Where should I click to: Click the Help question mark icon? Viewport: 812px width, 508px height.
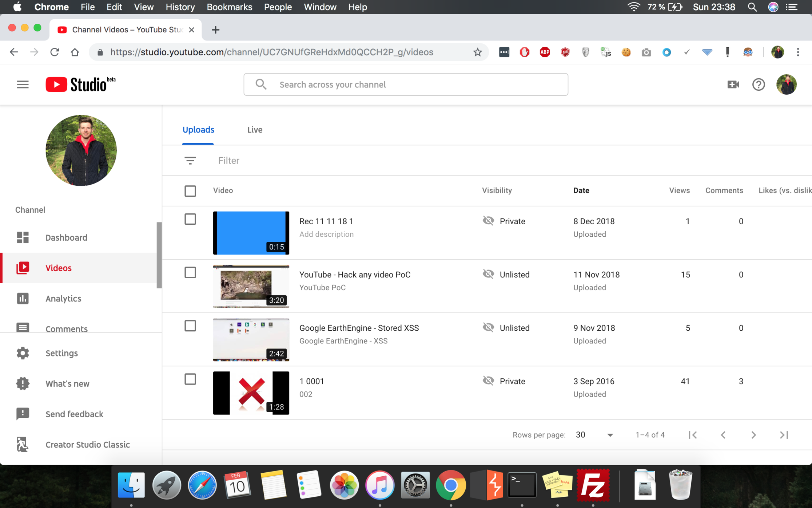coord(759,84)
